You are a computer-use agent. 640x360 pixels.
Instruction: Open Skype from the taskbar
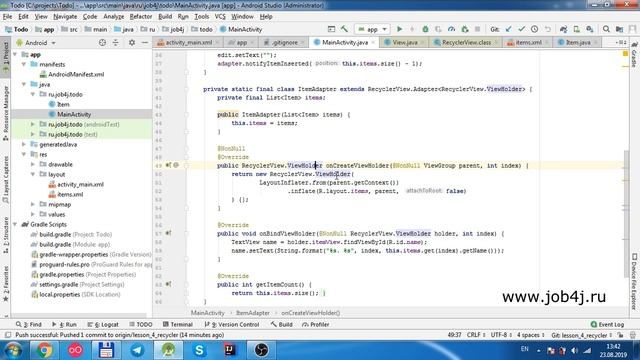point(199,350)
